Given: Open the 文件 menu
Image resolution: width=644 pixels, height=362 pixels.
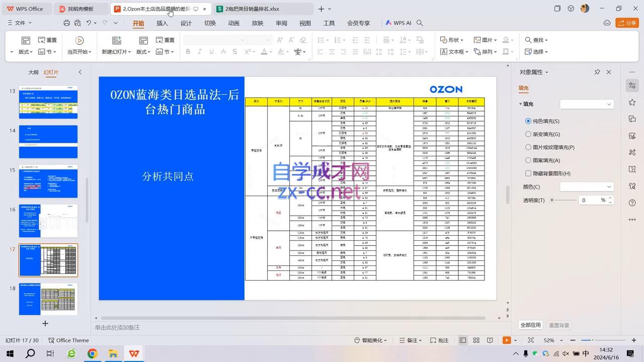Looking at the screenshot, I should pyautogui.click(x=20, y=23).
